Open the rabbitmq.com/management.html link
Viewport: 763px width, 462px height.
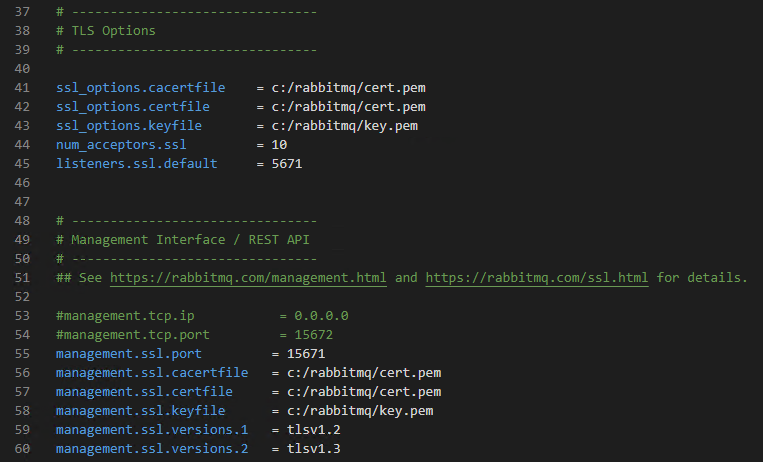(248, 277)
